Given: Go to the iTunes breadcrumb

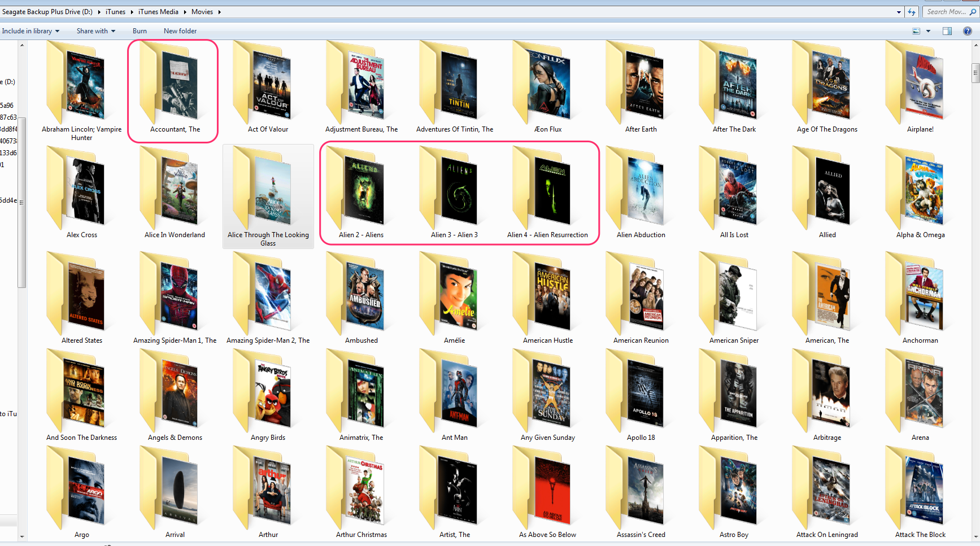Looking at the screenshot, I should tap(115, 12).
